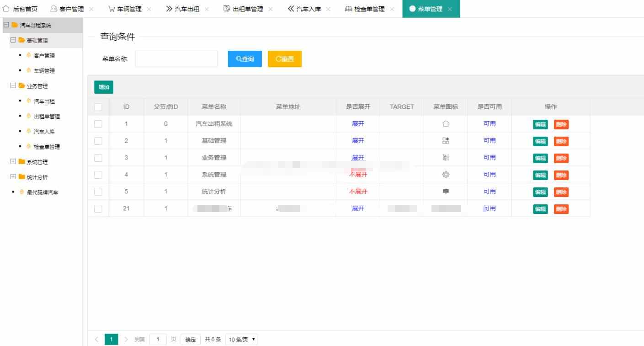Toggle the select-all header checkbox
Screen dimensions: 644x346
pyautogui.click(x=98, y=107)
